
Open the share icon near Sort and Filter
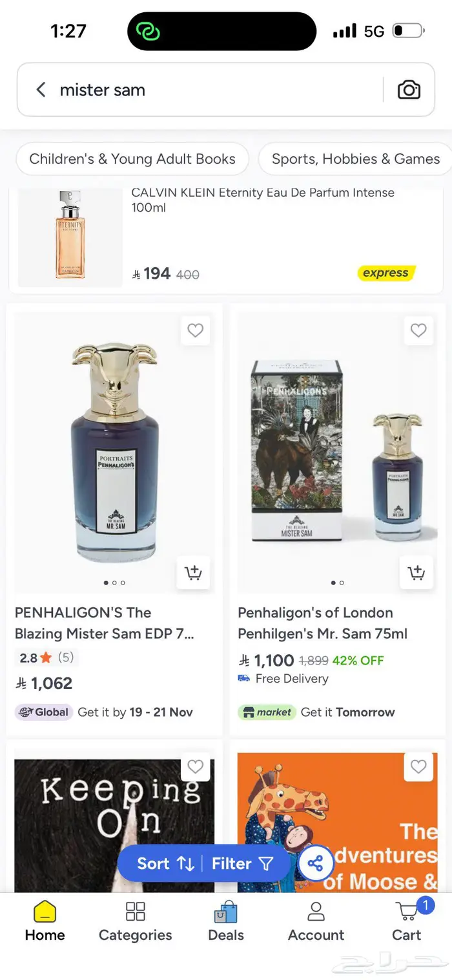316,863
